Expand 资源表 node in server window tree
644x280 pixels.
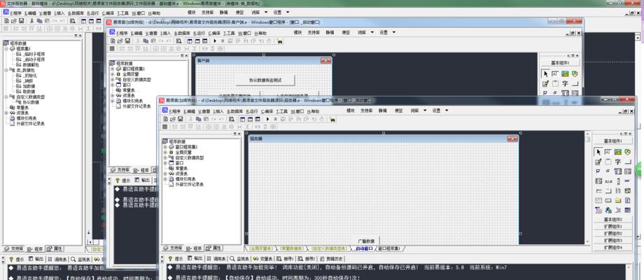(165, 174)
